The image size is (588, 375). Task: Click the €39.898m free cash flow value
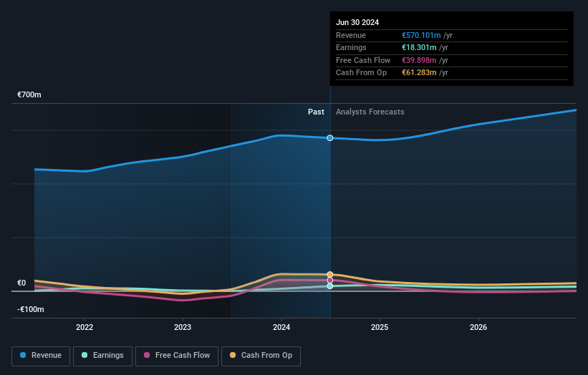(419, 60)
